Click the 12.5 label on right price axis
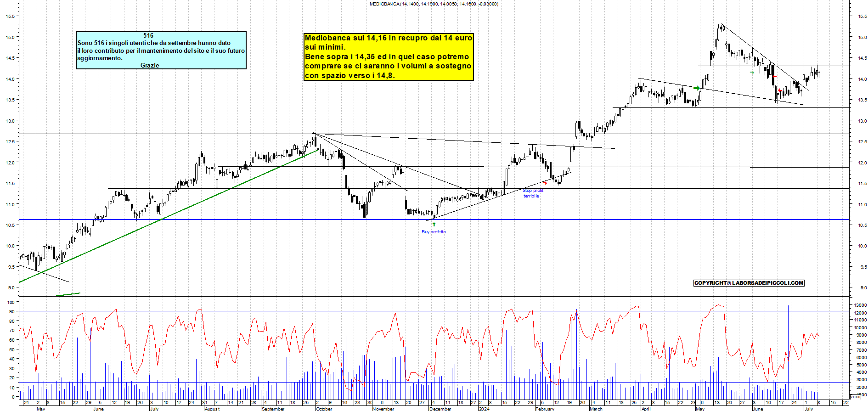The height and width of the screenshot is (411, 868). [862, 142]
